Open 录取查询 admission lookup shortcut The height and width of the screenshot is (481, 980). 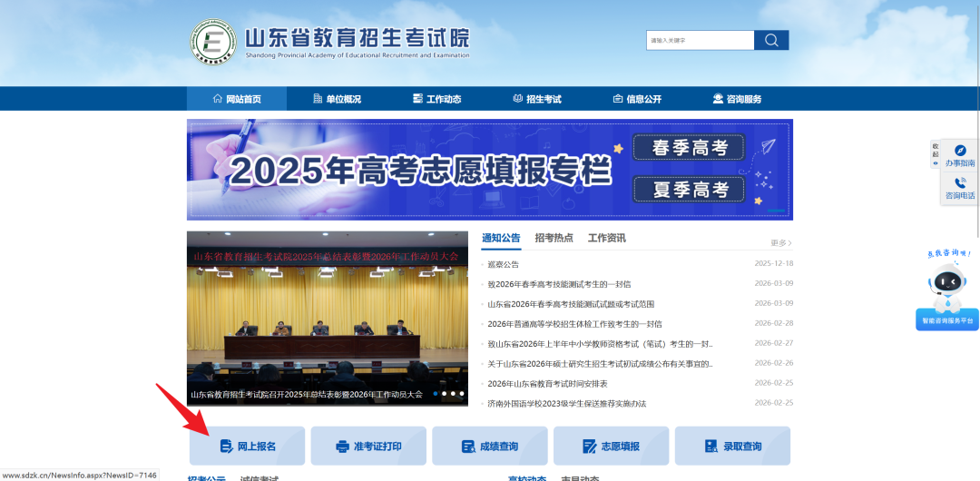[732, 447]
